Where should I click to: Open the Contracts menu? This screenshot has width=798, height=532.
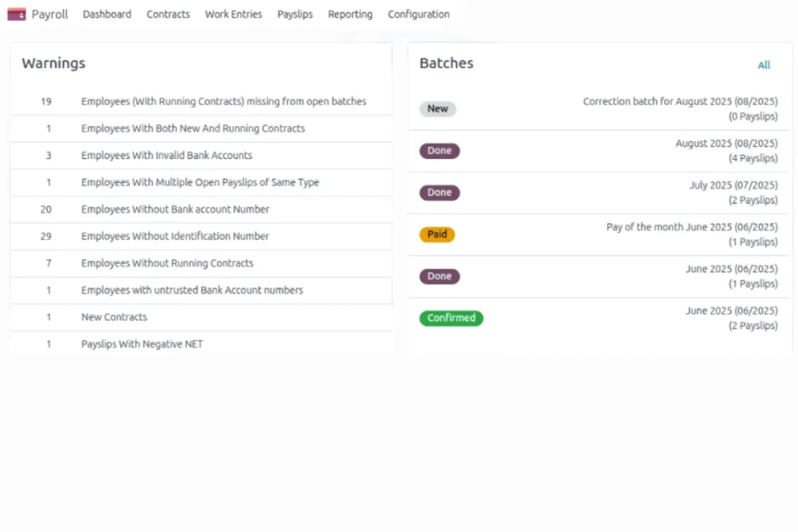[168, 14]
